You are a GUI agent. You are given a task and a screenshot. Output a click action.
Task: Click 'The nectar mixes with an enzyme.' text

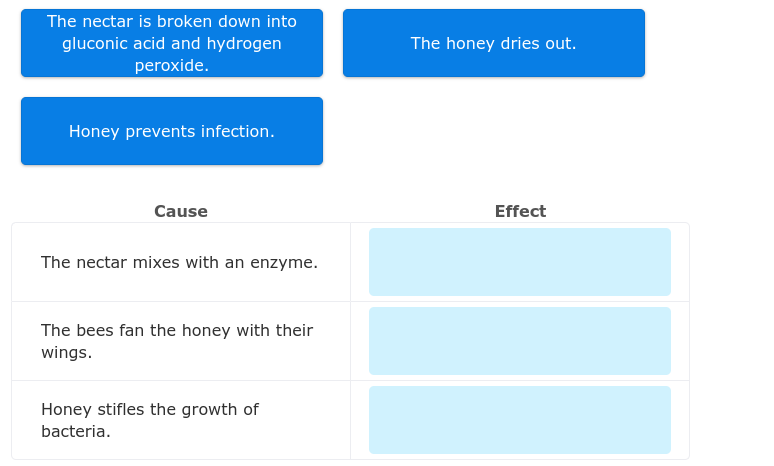point(179,262)
